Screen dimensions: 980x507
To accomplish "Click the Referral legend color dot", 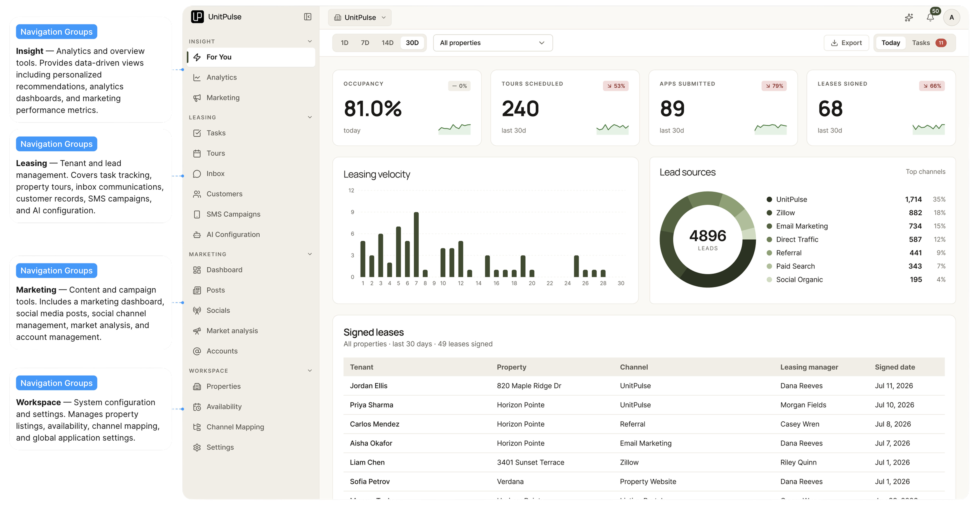I will tap(769, 253).
